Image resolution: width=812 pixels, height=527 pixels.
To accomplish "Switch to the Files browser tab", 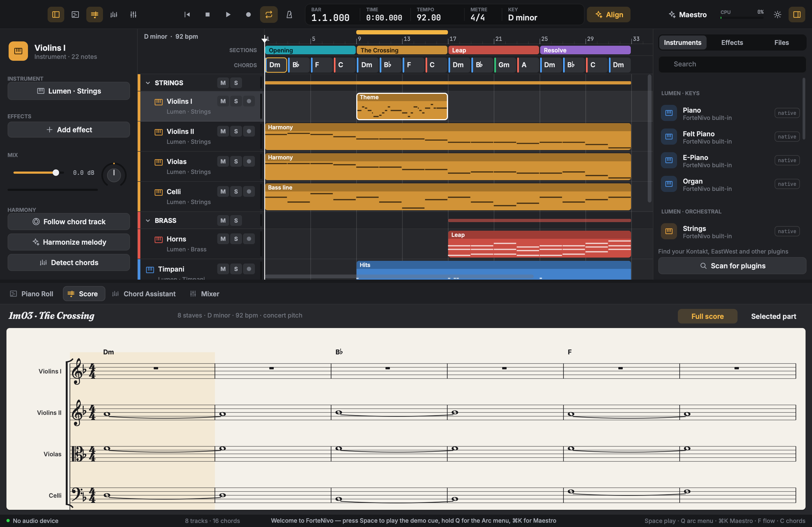I will (x=781, y=43).
